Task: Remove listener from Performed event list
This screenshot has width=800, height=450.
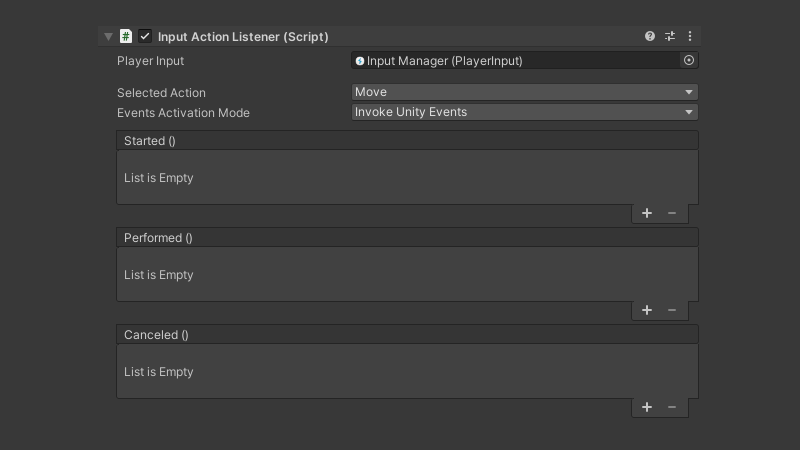Action: point(672,310)
